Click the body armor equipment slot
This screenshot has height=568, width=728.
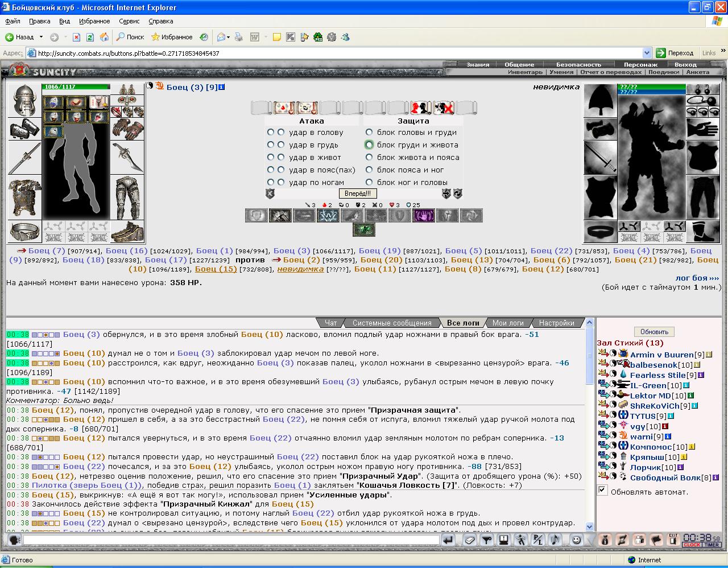pos(24,196)
